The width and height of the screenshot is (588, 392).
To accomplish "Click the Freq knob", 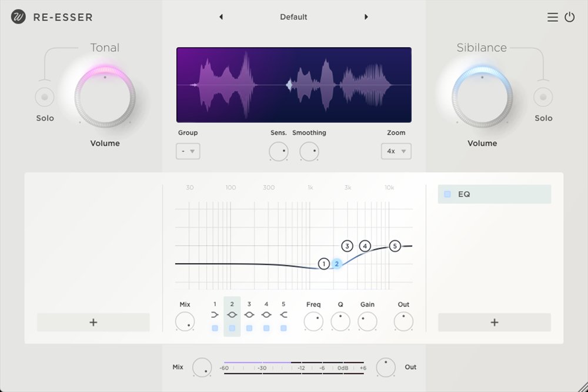I will coord(313,322).
